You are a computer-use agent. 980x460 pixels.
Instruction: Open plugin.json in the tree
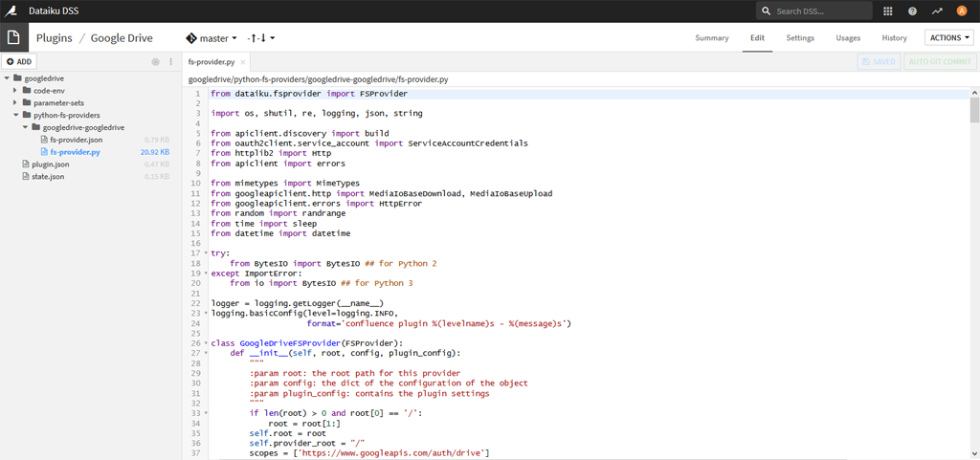(x=50, y=164)
